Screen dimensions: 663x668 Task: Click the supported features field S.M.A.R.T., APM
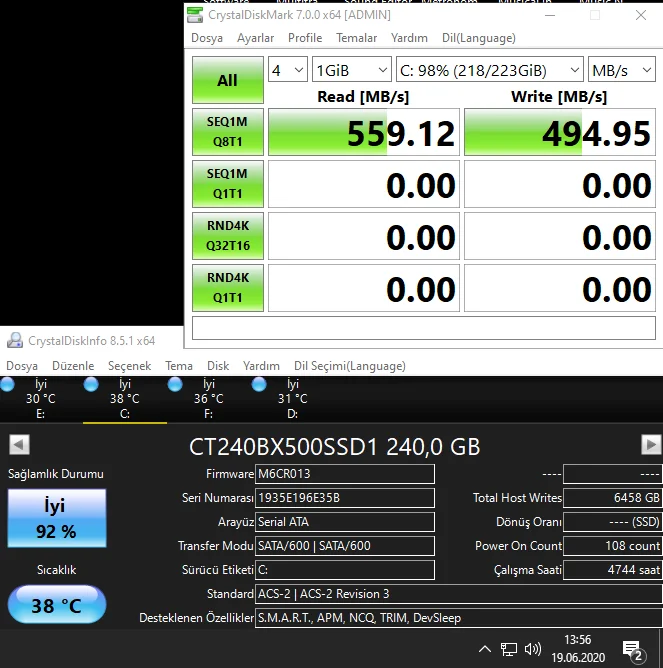point(458,618)
